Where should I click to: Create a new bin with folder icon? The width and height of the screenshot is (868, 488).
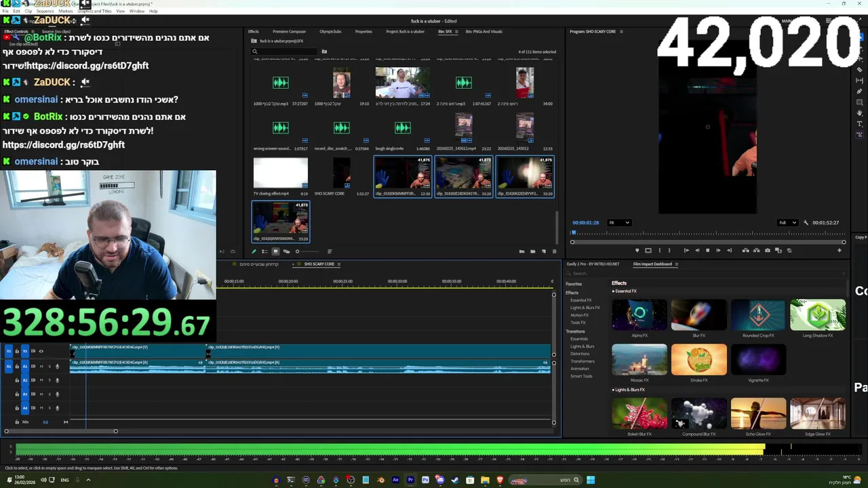532,251
